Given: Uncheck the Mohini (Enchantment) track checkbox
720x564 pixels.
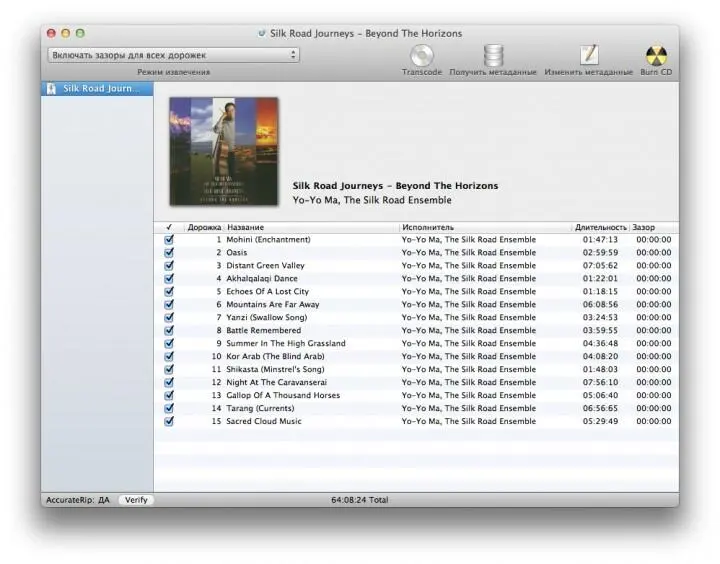Looking at the screenshot, I should 169,239.
